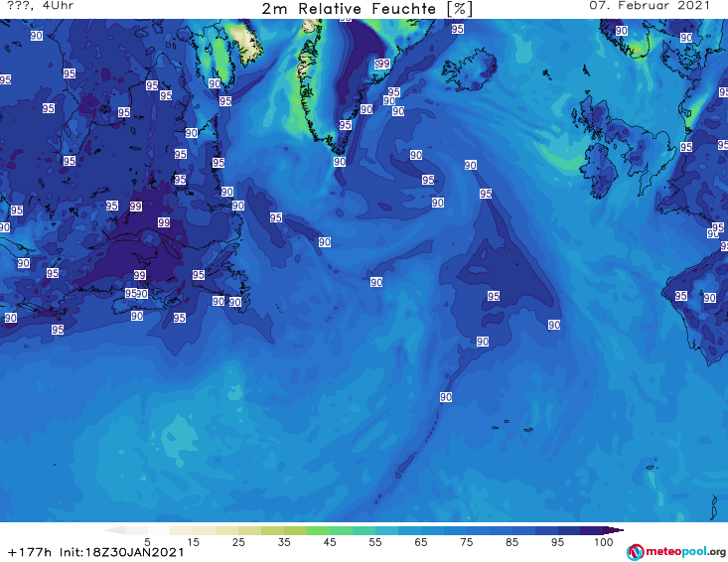Click the meteopool.org circular logo icon
Viewport: 728px width, 562px height.
click(x=635, y=552)
